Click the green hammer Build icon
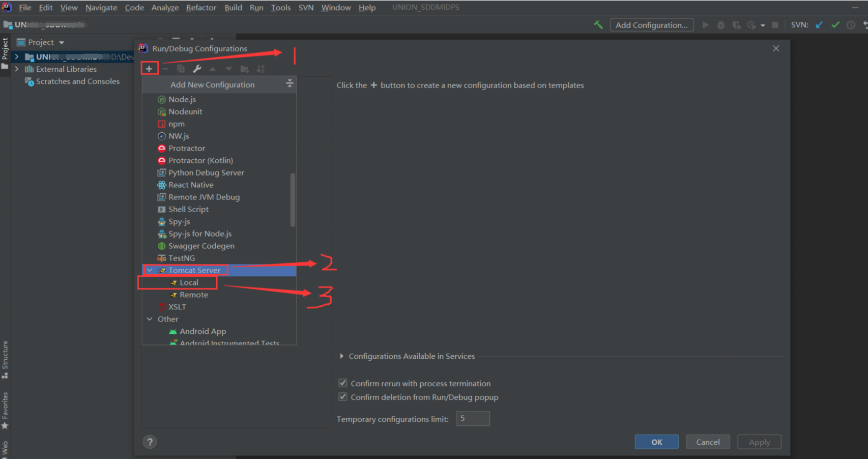868x459 pixels. click(x=598, y=25)
